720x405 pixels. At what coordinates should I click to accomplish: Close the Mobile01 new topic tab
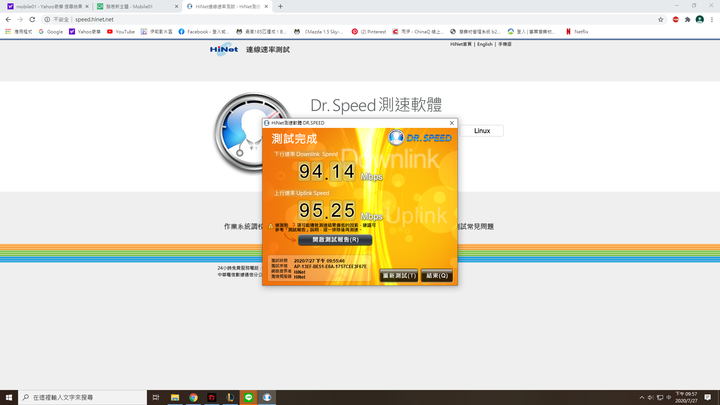click(176, 6)
